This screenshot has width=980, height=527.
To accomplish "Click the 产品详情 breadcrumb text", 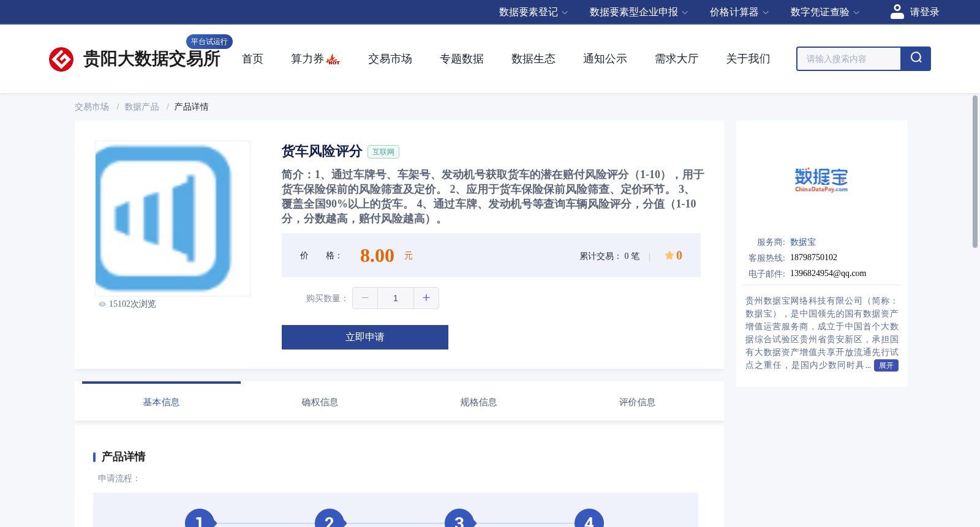I will pos(191,107).
